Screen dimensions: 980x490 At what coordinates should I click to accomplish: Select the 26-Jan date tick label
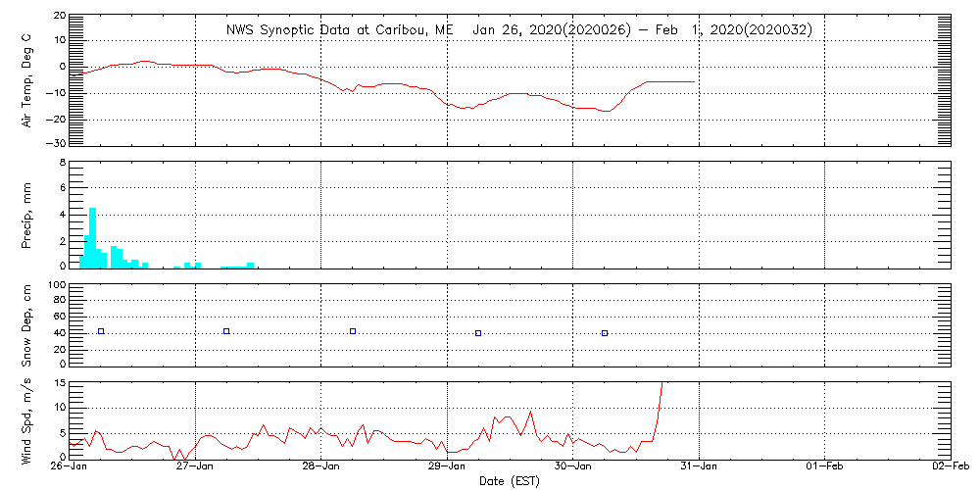[71, 467]
